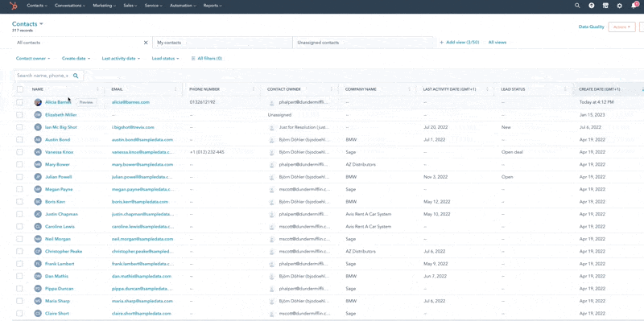Open the Sales navigation menu

[x=130, y=6]
